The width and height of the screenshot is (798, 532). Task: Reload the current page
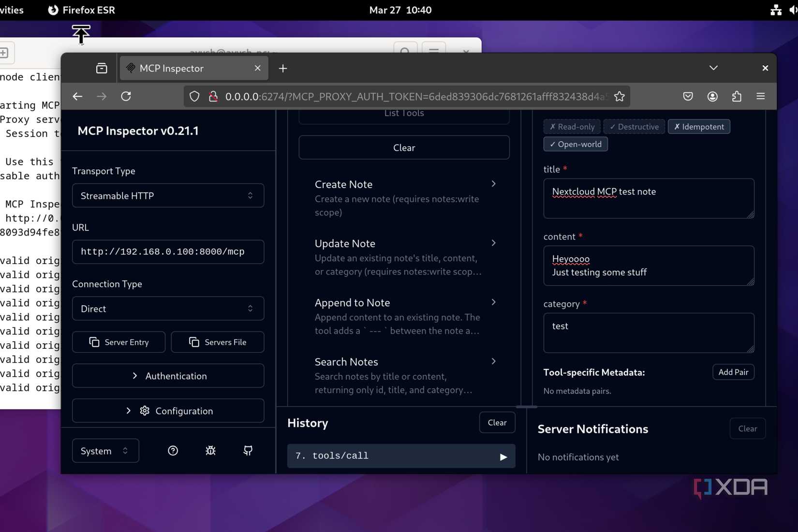(126, 96)
